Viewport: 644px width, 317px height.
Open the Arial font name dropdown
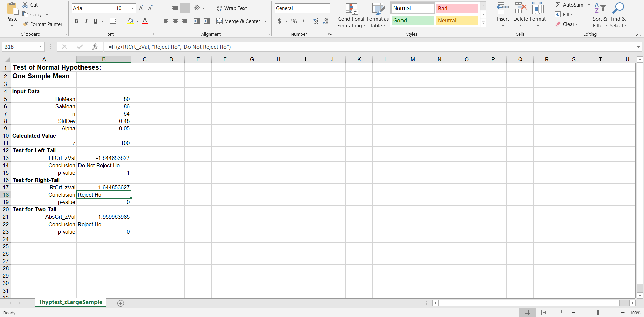click(x=112, y=8)
